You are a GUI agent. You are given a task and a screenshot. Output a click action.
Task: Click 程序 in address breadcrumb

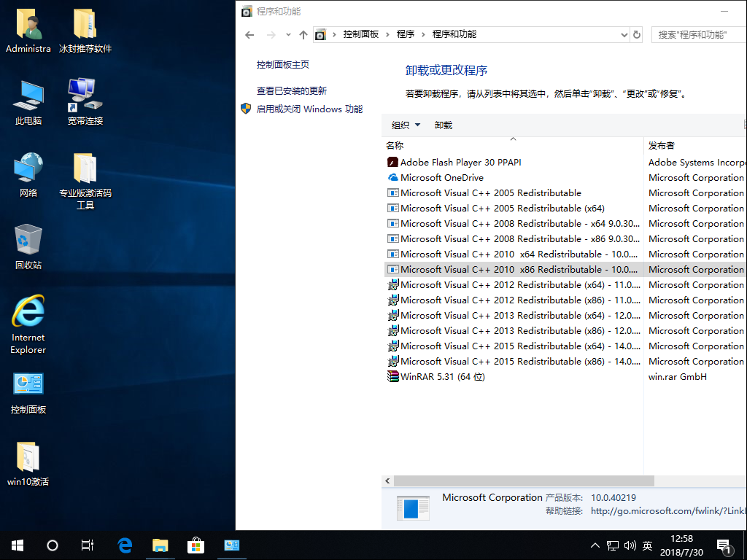406,34
